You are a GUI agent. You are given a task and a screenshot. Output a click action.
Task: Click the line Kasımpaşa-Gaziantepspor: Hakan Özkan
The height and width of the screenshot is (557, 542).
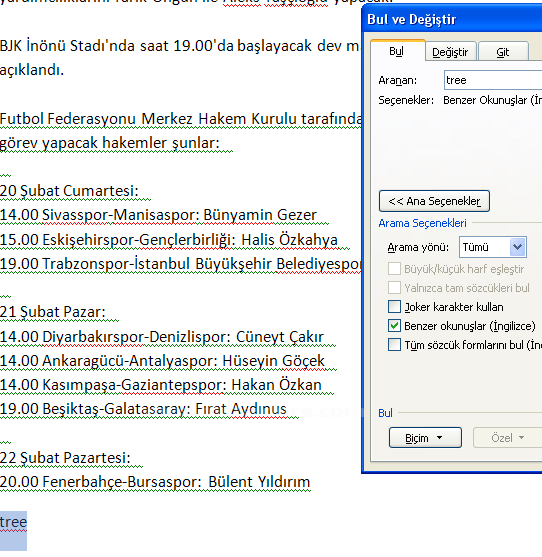(182, 385)
